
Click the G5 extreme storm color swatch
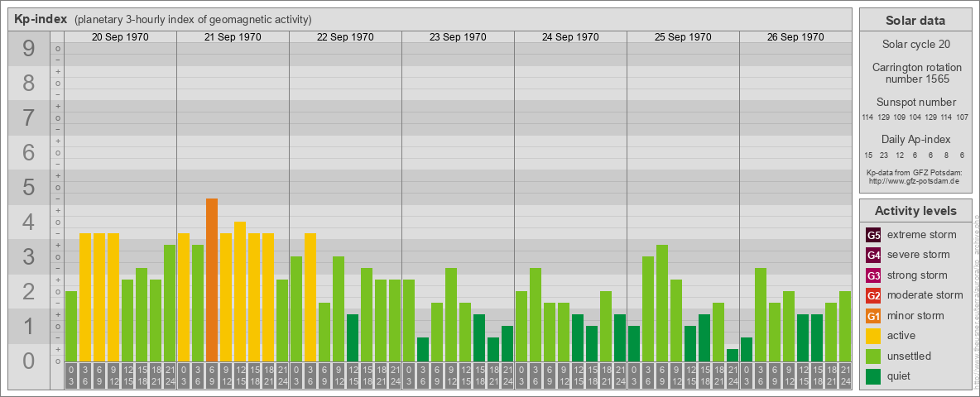tap(873, 235)
